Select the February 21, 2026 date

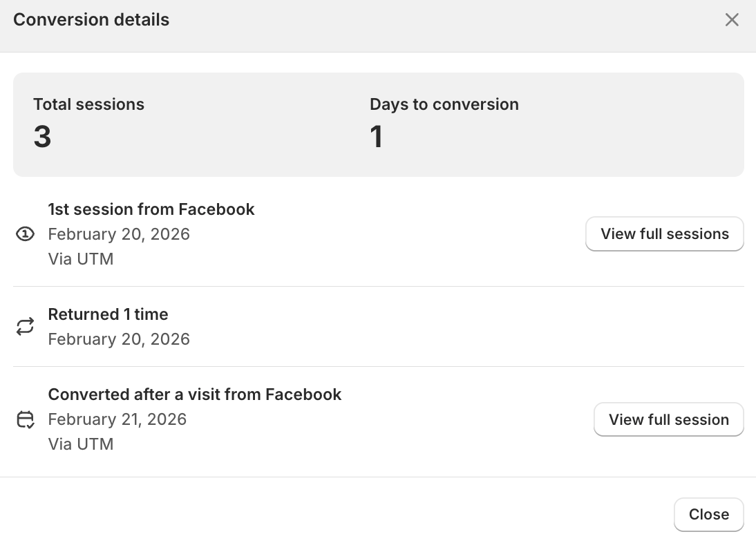tap(117, 419)
